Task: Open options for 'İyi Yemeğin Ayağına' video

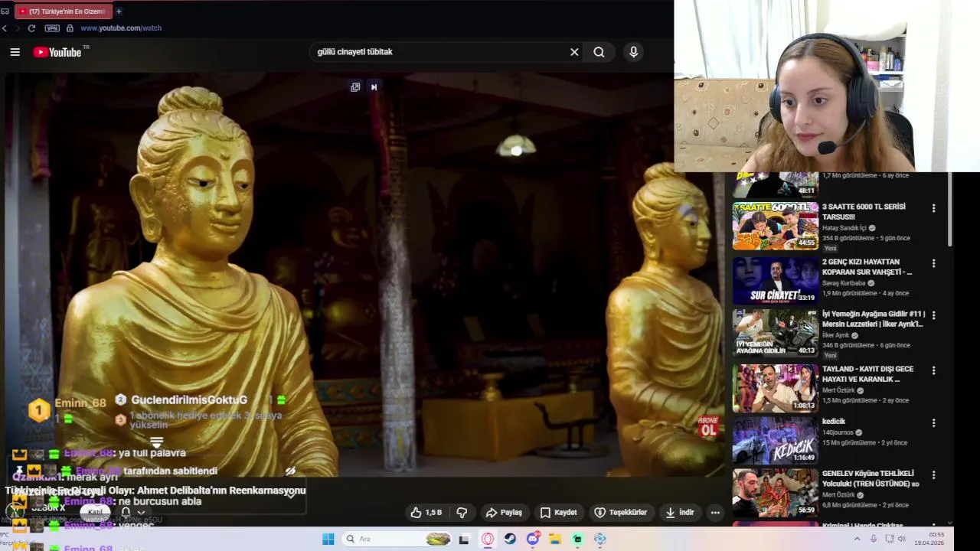Action: tap(933, 315)
